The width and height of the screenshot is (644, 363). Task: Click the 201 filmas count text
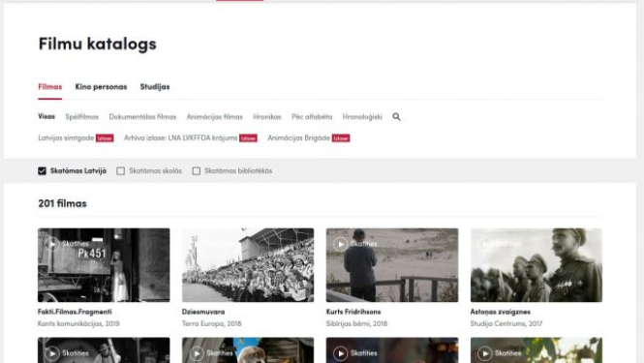point(62,203)
